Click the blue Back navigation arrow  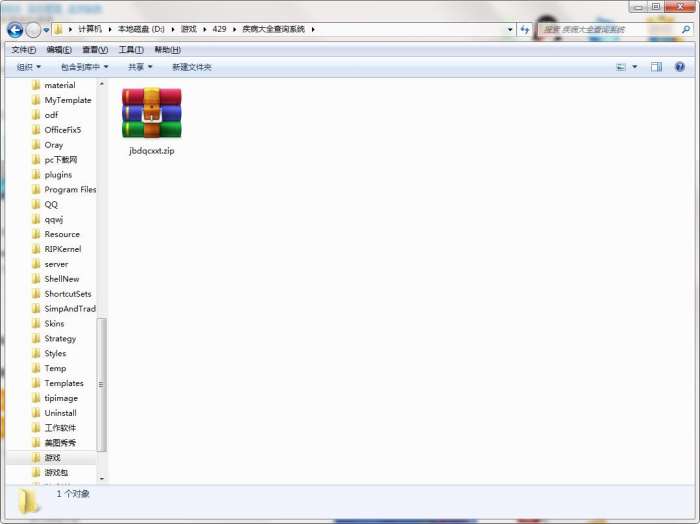coord(15,30)
